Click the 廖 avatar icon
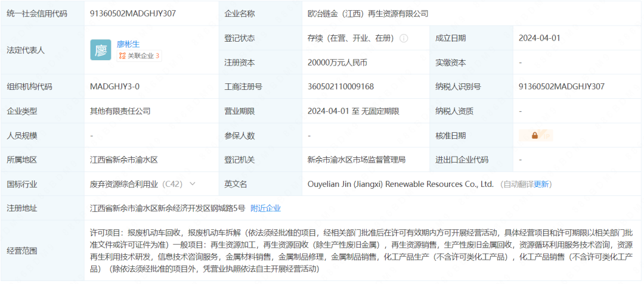 pos(101,50)
